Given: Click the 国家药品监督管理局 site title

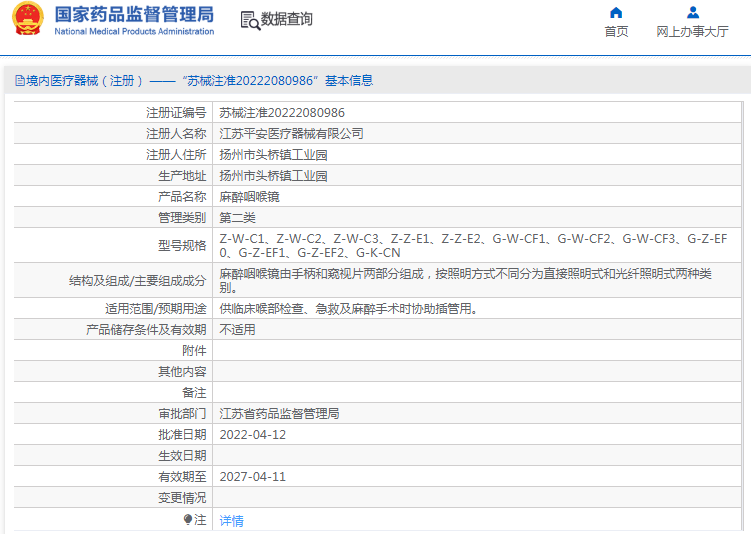Looking at the screenshot, I should pos(134,15).
